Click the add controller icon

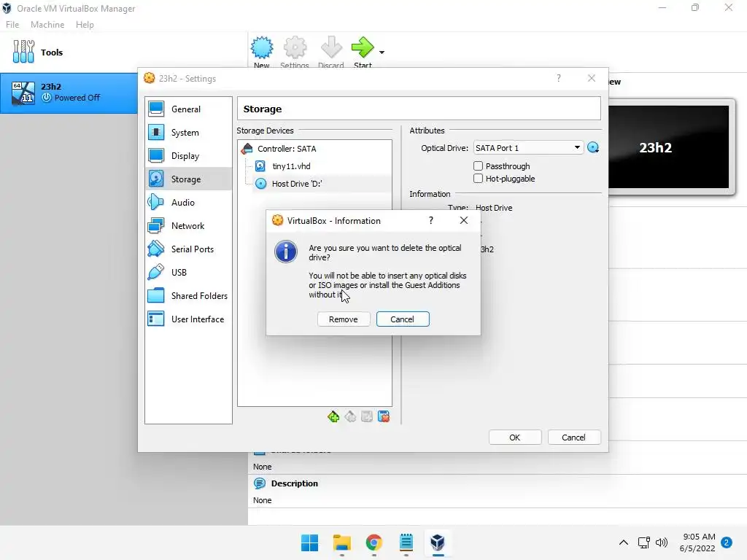click(333, 416)
